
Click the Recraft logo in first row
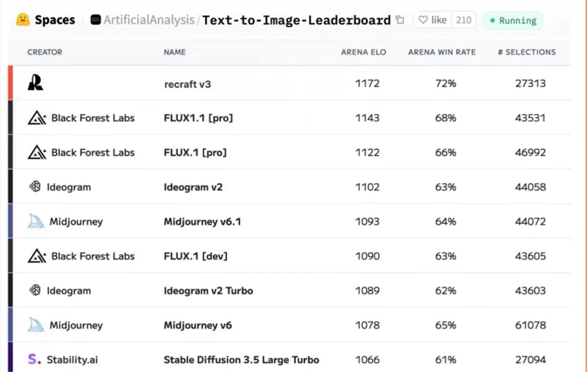pos(35,83)
